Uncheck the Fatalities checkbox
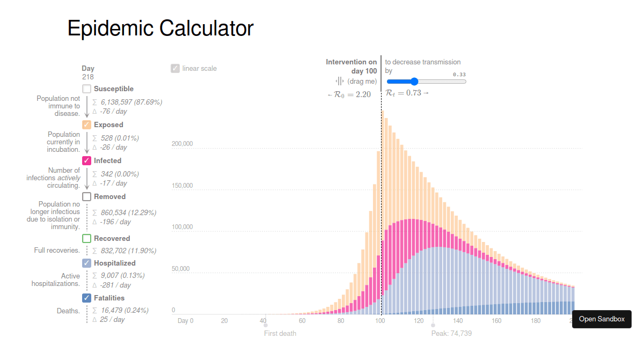 (86, 298)
